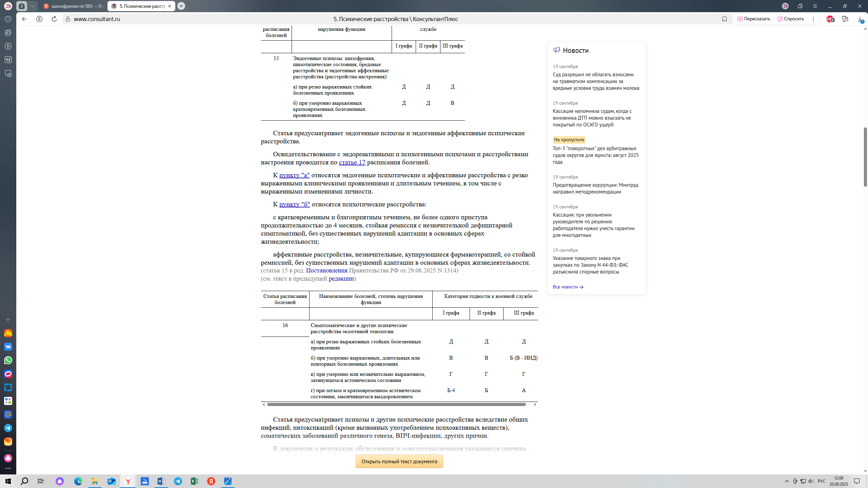The image size is (868, 488).
Task: Open Windows search from taskbar
Action: pyautogui.click(x=24, y=481)
